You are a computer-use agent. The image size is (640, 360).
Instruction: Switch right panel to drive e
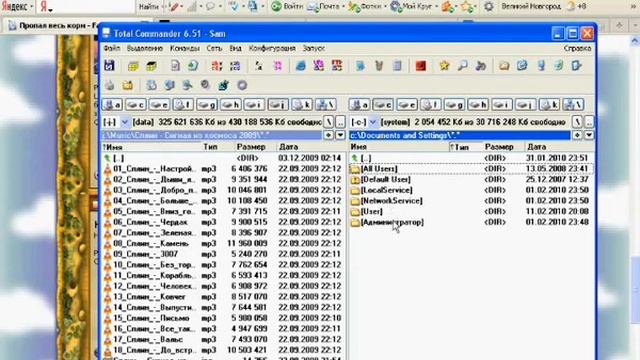(x=407, y=105)
